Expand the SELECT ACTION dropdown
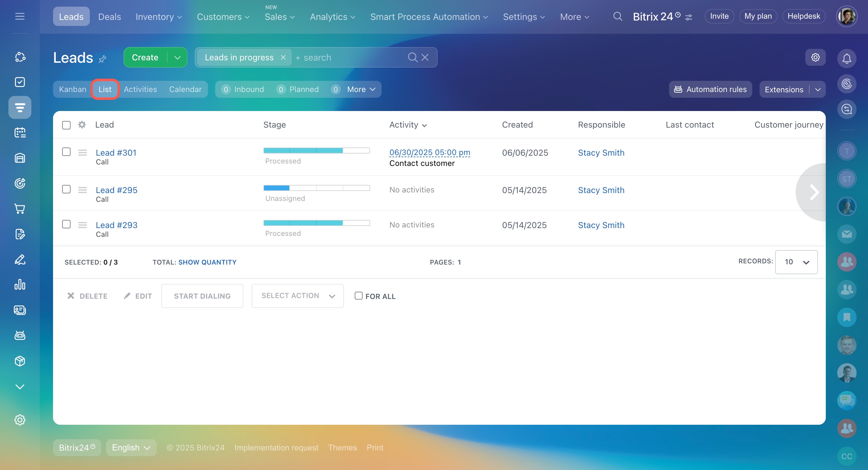The image size is (868, 470). pyautogui.click(x=297, y=296)
